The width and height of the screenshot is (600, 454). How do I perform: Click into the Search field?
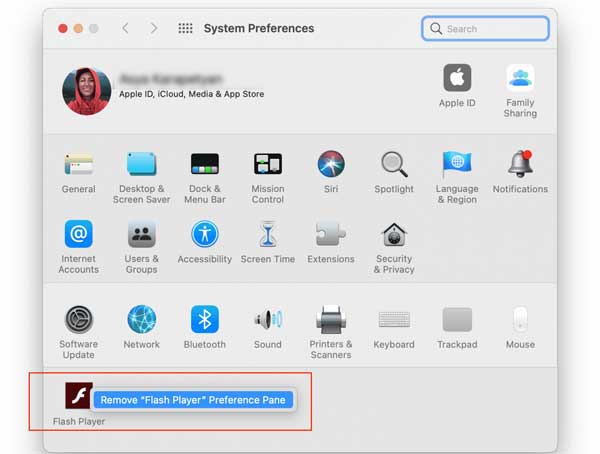point(485,28)
